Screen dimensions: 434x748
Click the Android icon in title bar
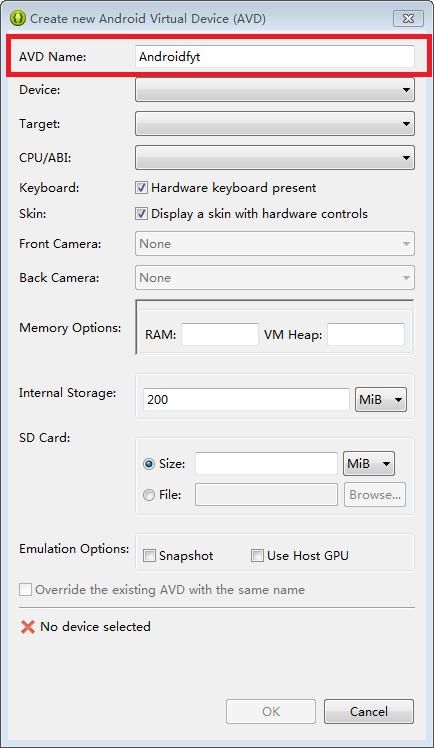(x=18, y=19)
